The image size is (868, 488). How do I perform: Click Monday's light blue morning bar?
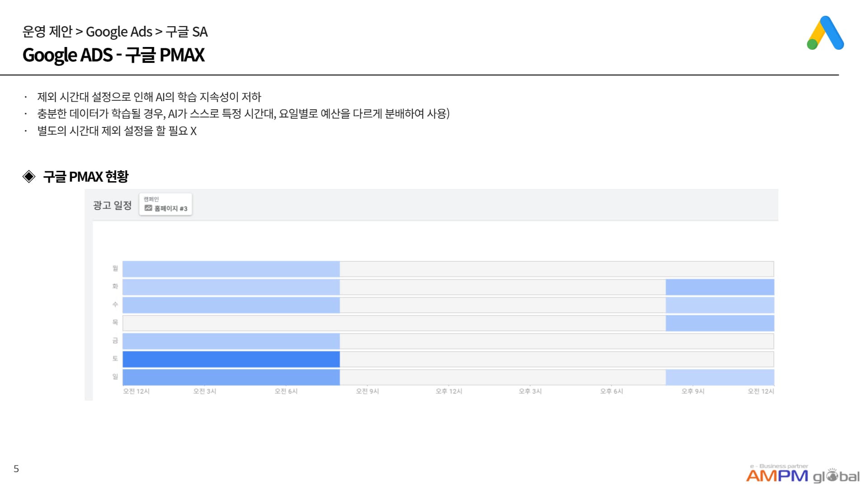coord(231,269)
